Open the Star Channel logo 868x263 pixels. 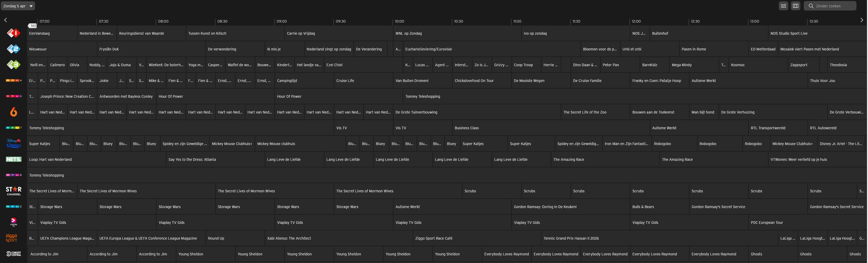13,191
